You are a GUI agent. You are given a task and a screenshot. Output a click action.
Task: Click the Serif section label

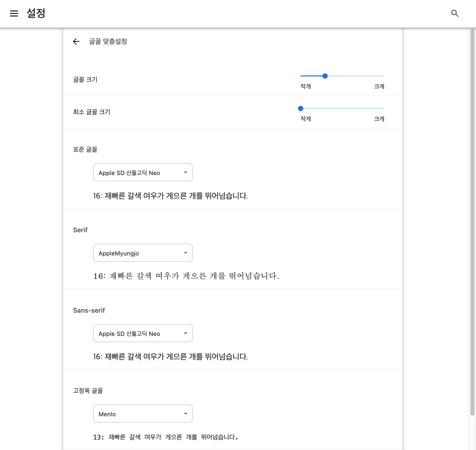coord(80,230)
